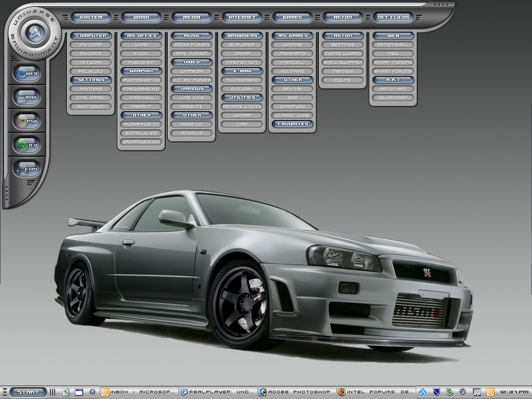Click Shut Down in the Settings list

click(91, 107)
